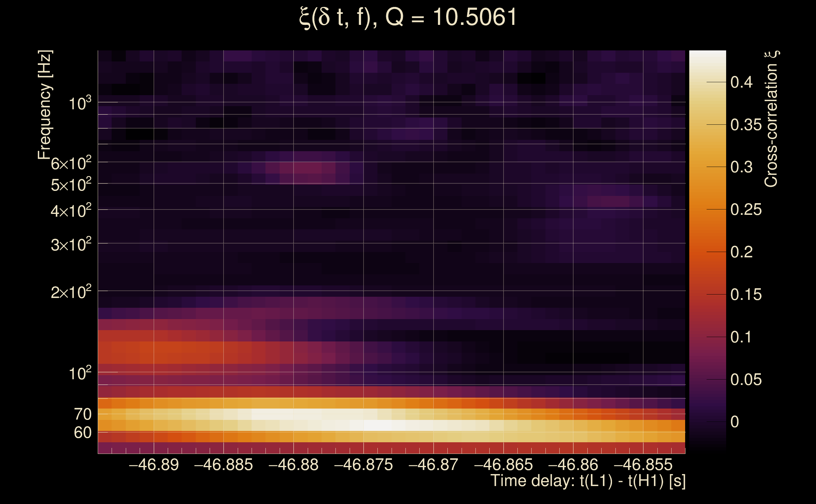Viewport: 816px width, 504px height.
Task: Click the −46.87 x-axis tick label
Action: [433, 465]
